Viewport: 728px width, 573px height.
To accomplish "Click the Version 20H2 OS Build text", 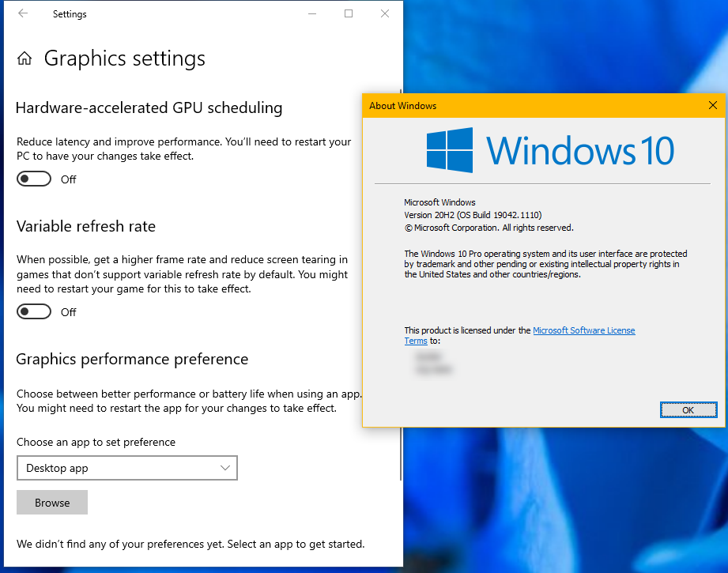I will click(473, 215).
